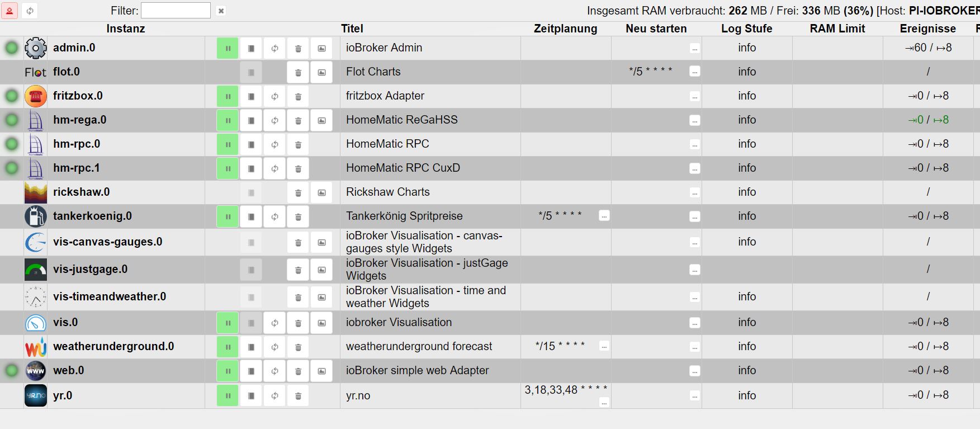Delete the flot.0 instance
This screenshot has height=429, width=980.
point(298,72)
